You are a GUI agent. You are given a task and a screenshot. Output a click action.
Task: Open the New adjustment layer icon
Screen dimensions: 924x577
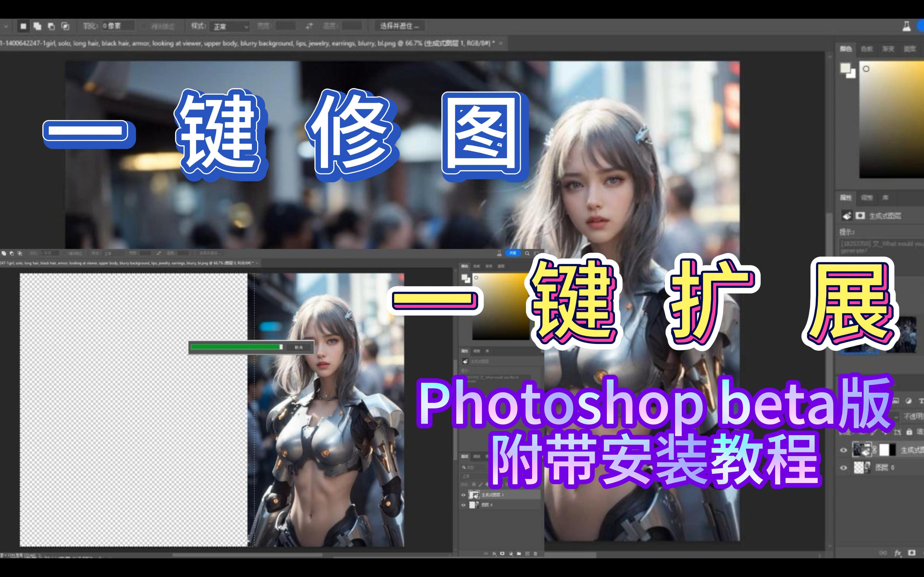tap(511, 554)
